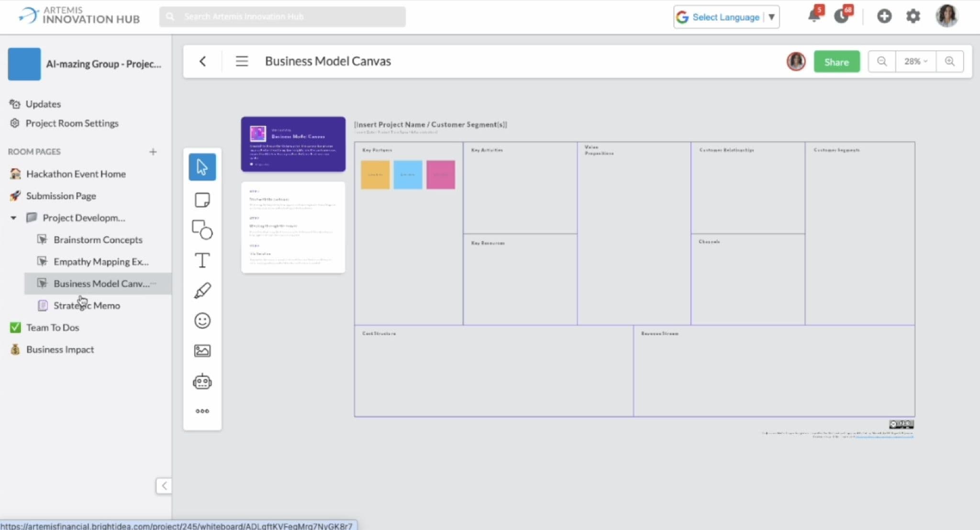
Task: Collapse the left sidebar
Action: coord(164,485)
